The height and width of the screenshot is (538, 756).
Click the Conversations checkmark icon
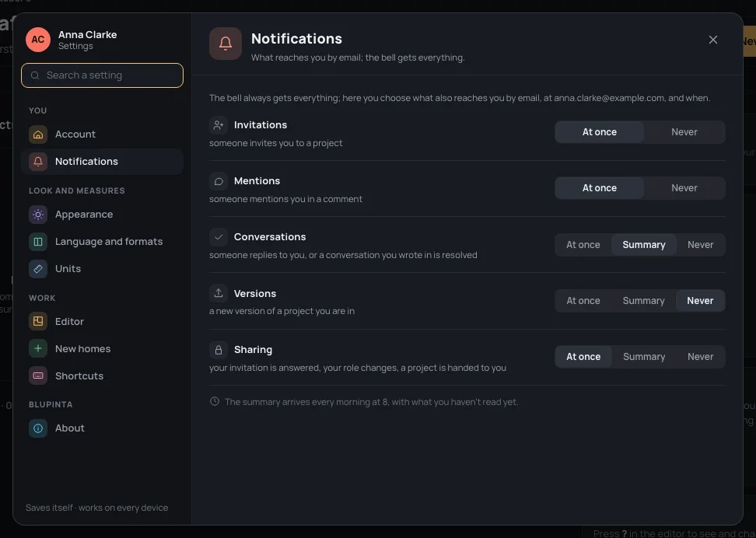point(219,236)
